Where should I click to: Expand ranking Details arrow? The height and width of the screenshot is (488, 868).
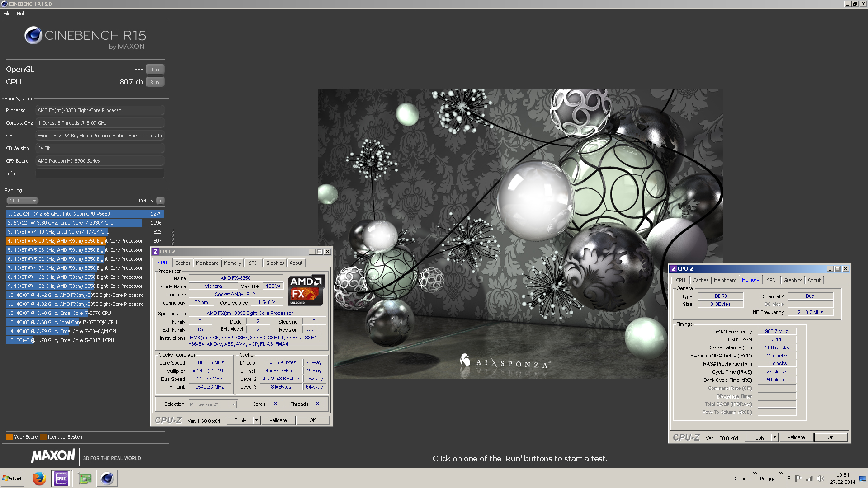coord(160,201)
